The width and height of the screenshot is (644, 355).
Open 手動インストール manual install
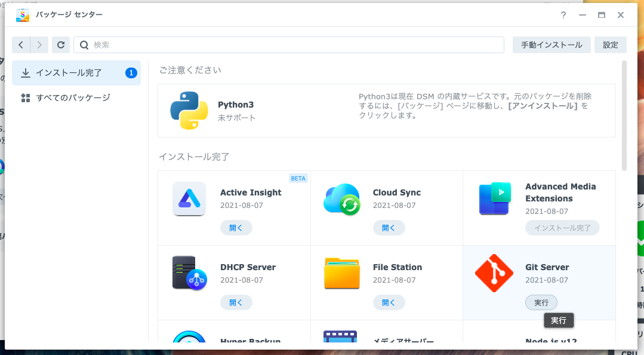(x=551, y=45)
